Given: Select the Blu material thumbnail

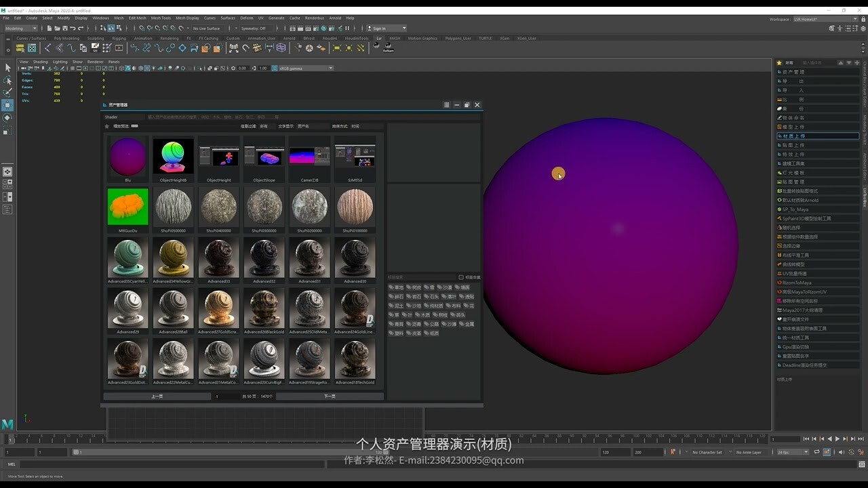Looking at the screenshot, I should click(127, 156).
